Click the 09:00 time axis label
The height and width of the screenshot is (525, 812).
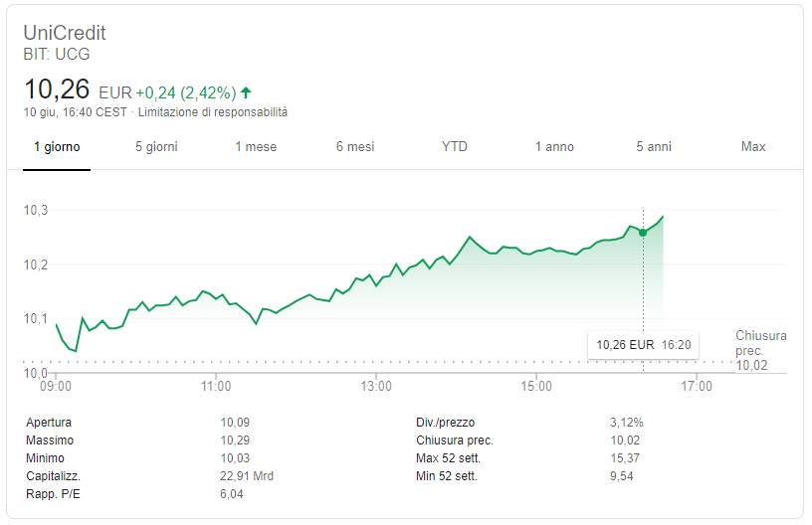click(x=56, y=387)
